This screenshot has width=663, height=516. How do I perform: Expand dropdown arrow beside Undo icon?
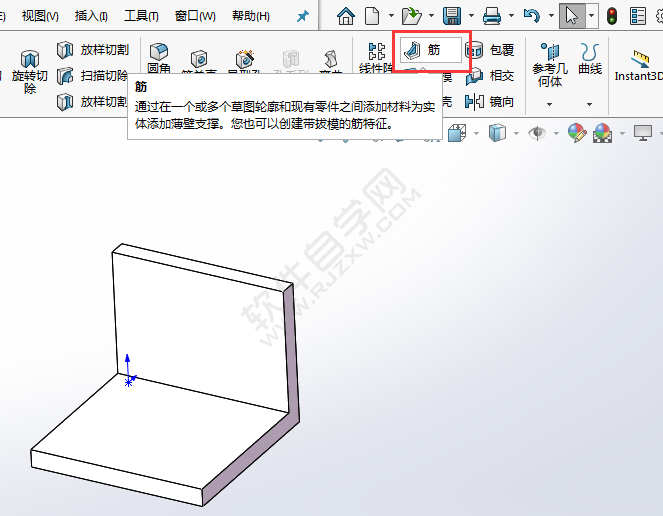551,16
